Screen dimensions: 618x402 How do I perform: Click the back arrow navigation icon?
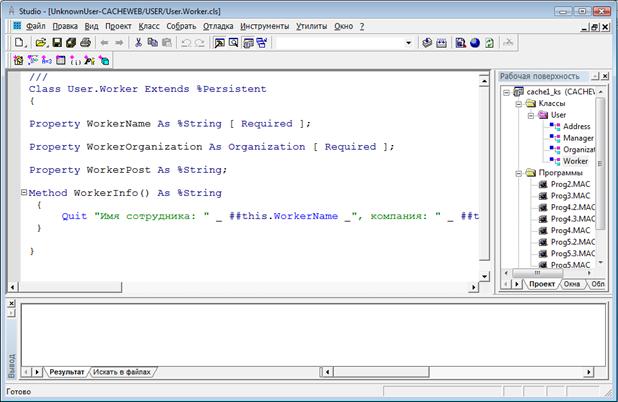pyautogui.click(x=104, y=43)
